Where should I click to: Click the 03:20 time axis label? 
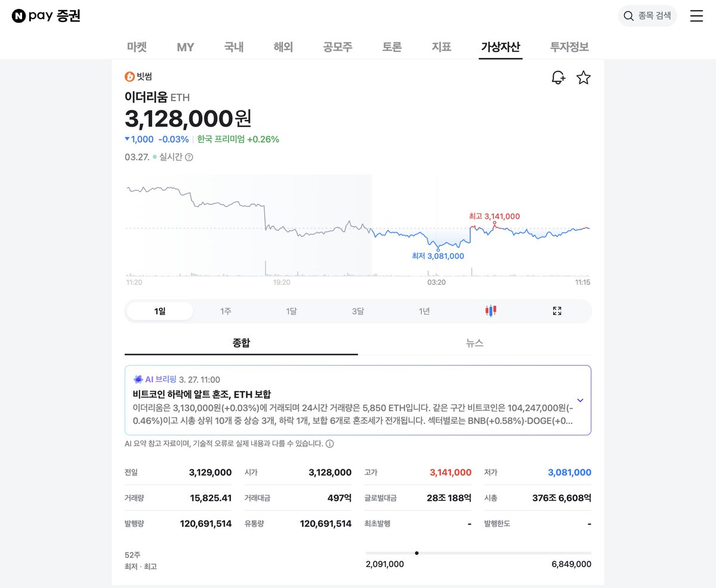pyautogui.click(x=437, y=282)
